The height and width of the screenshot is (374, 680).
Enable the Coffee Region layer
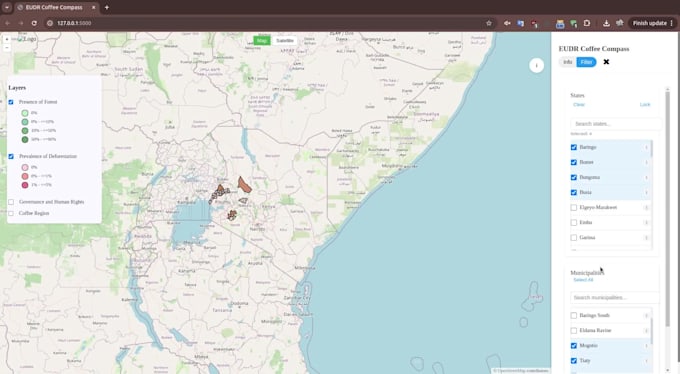[x=11, y=213]
